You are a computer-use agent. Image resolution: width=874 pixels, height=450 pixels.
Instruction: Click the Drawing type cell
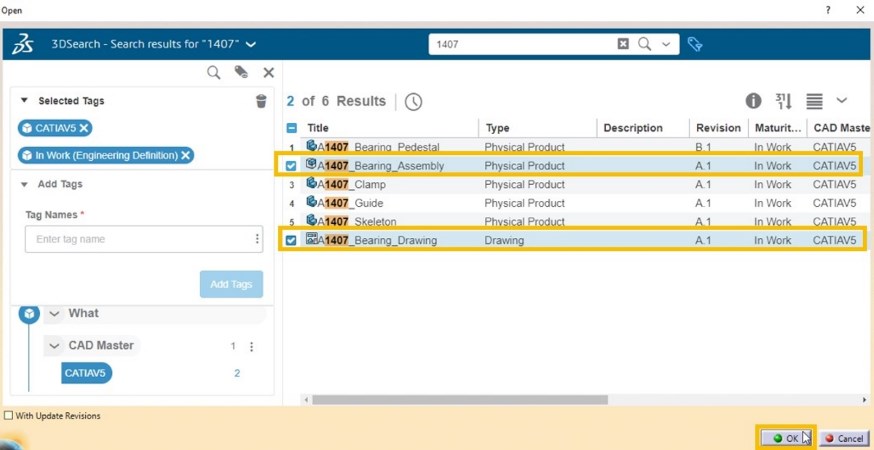504,240
